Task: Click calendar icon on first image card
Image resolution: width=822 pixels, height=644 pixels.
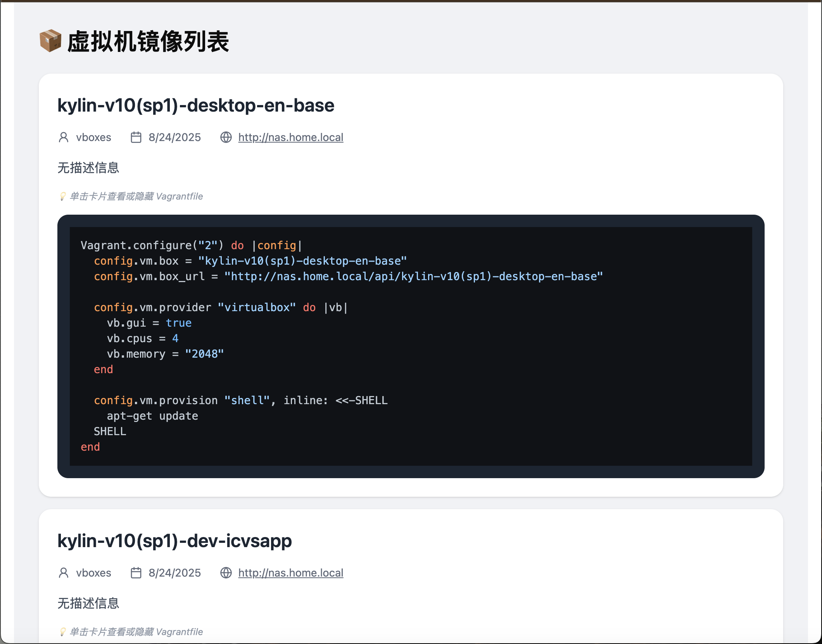Action: click(136, 137)
